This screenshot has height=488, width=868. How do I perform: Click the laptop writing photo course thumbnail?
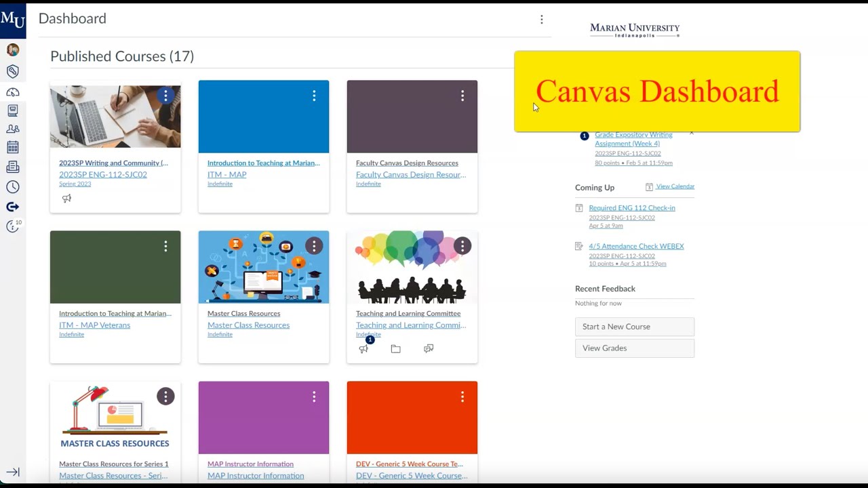tap(115, 117)
